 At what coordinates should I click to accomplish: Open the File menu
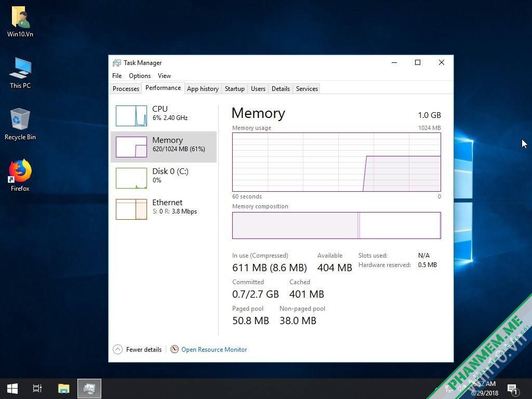(117, 76)
